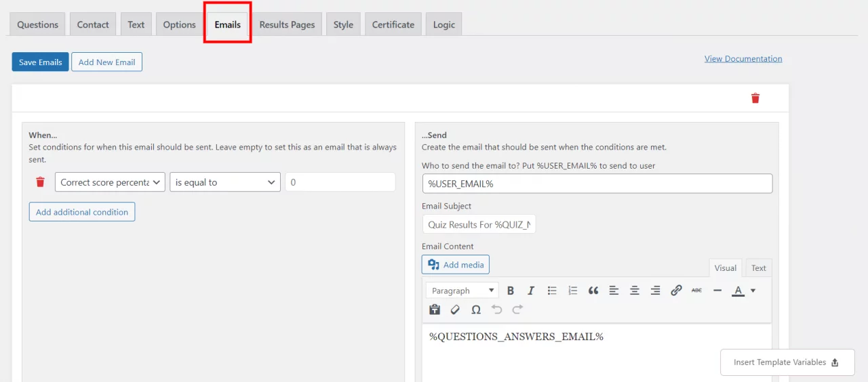This screenshot has width=868, height=382.
Task: Open the special character Omega tool
Action: [476, 310]
